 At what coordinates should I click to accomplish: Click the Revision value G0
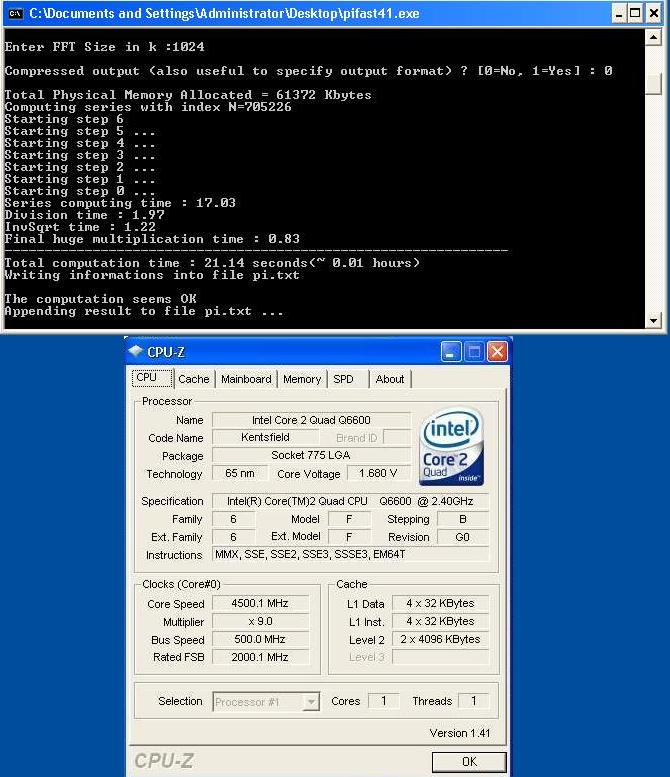(x=463, y=537)
